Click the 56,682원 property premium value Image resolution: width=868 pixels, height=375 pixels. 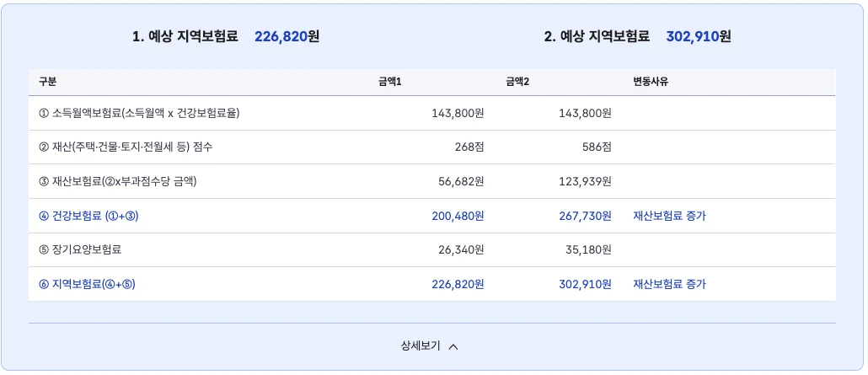461,181
